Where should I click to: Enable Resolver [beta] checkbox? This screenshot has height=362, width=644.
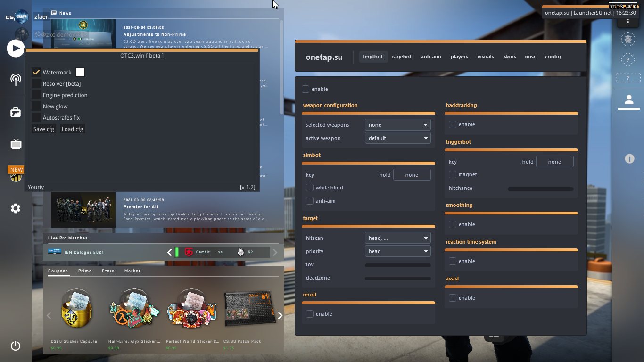36,83
